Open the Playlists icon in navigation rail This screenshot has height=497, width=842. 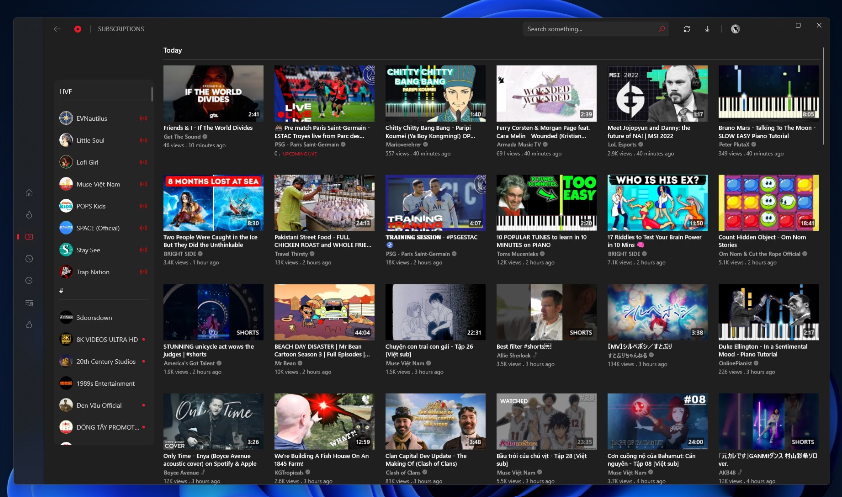click(x=29, y=303)
